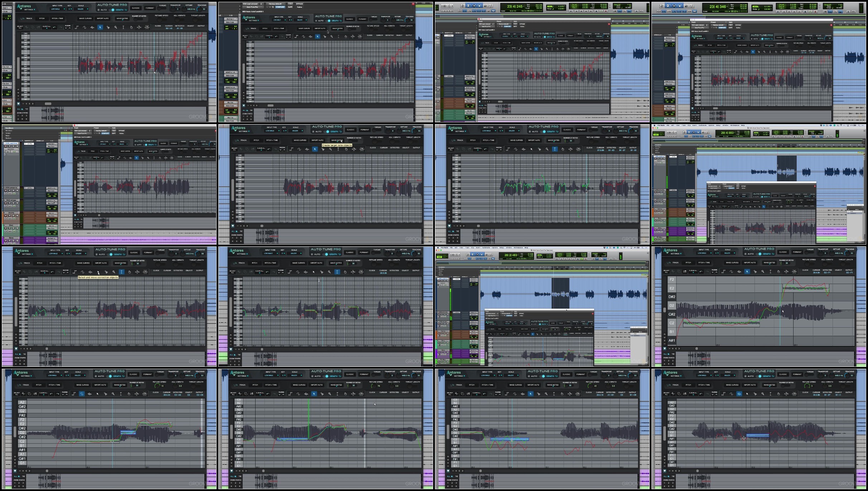Click Detune knob in F2–A#1 keyboard frame
This screenshot has width=868, height=491.
pos(832,253)
